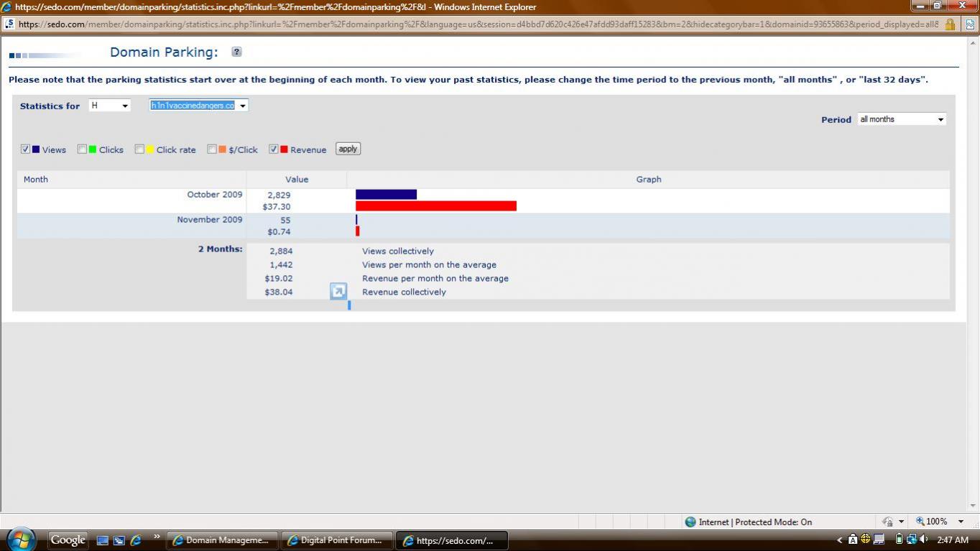Click the October 2009 row label
980x551 pixels.
point(215,195)
